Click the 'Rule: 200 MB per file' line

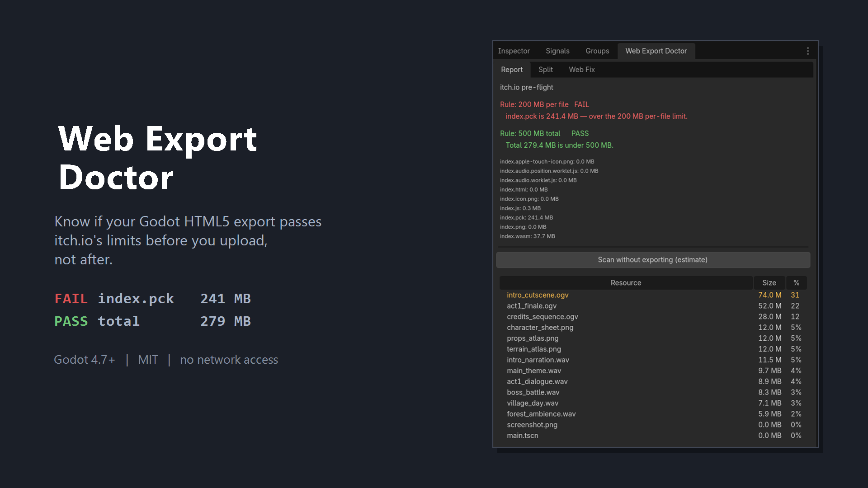[x=544, y=104]
